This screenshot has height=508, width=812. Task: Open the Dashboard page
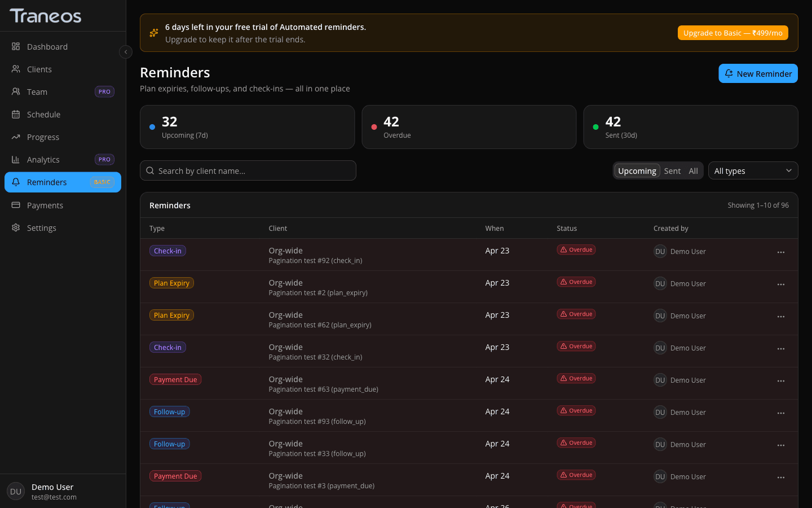tap(63, 47)
